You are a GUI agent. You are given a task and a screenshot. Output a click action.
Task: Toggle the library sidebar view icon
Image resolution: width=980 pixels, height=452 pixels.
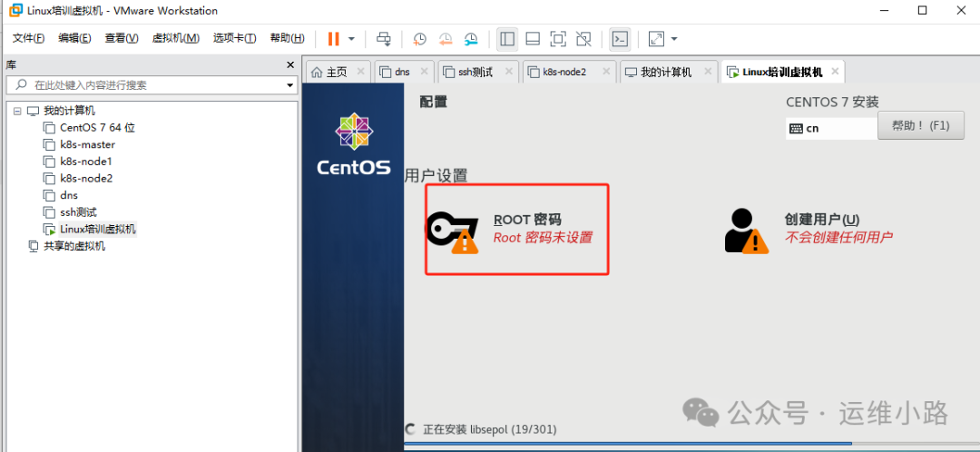(x=507, y=39)
